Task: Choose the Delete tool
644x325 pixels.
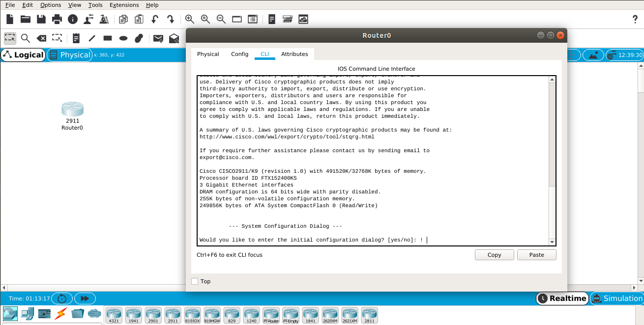Action: pyautogui.click(x=41, y=38)
